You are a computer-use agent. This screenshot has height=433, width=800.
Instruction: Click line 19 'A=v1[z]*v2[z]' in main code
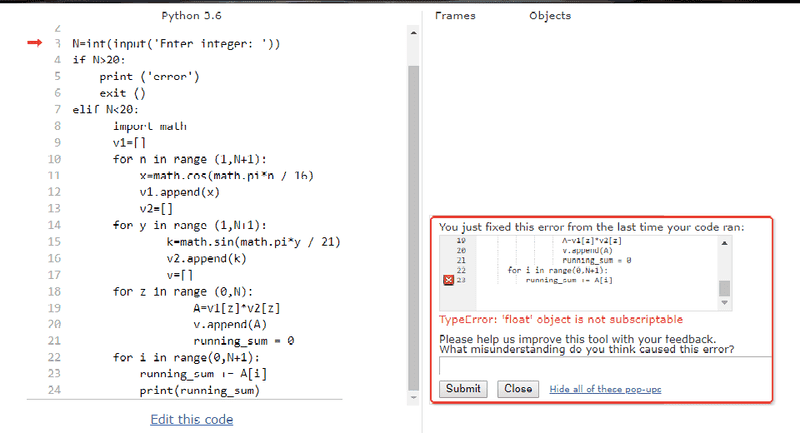237,308
